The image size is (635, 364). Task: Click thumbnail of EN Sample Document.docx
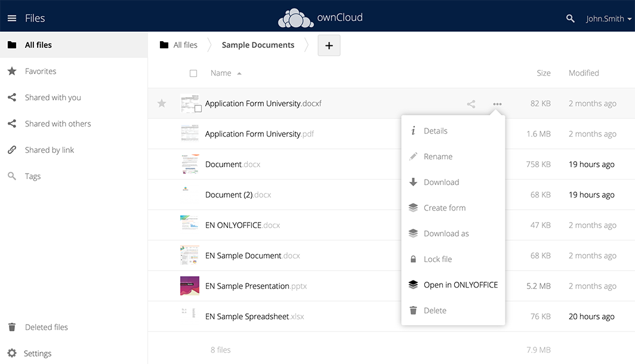tap(190, 255)
